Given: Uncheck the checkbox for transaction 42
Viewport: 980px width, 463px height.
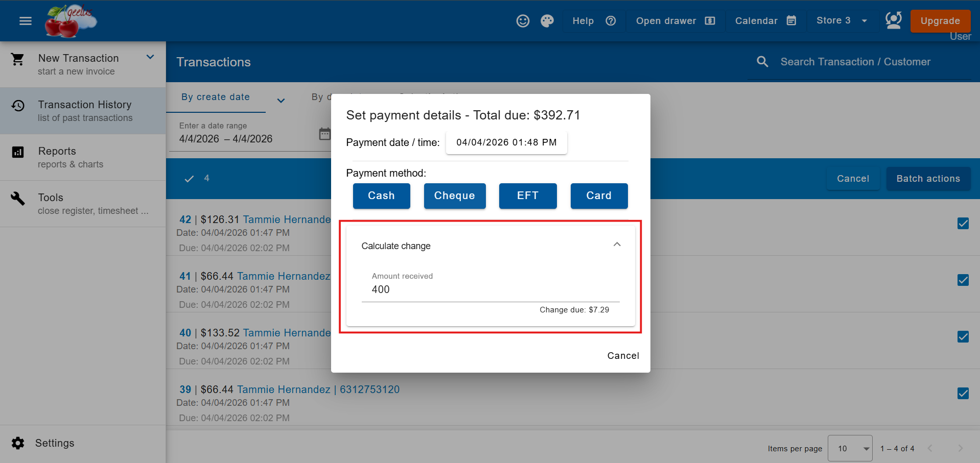Looking at the screenshot, I should 963,224.
